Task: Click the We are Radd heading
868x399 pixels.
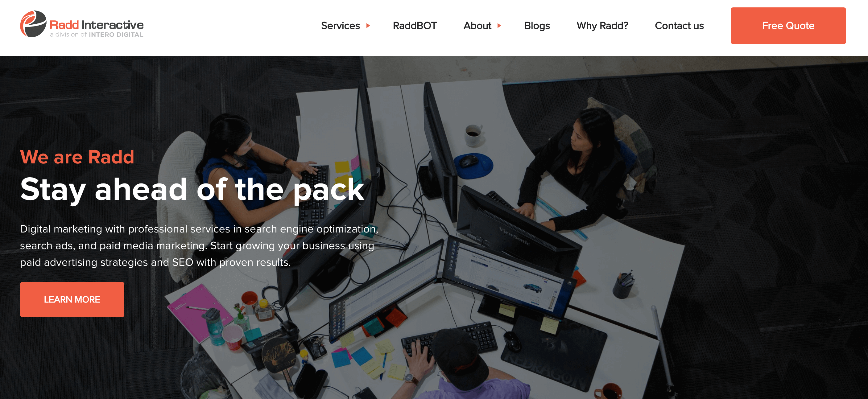Action: [x=77, y=157]
